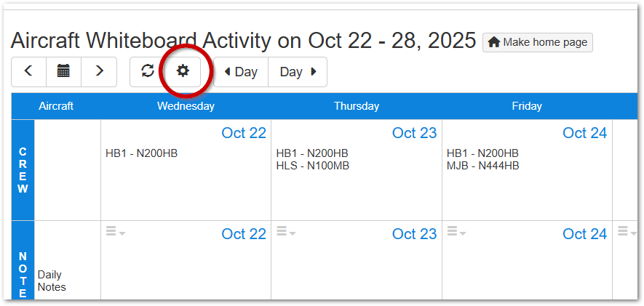
Task: Open the Oct 22 crew date link
Action: coord(244,133)
